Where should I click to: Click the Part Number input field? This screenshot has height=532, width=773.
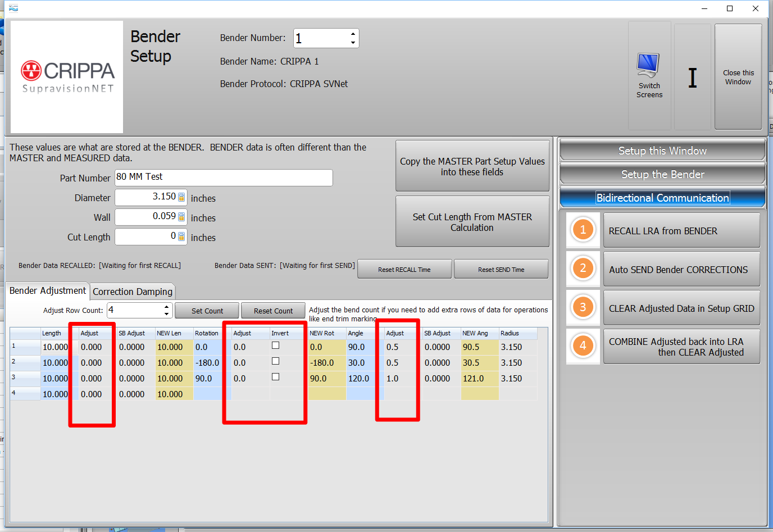click(224, 178)
